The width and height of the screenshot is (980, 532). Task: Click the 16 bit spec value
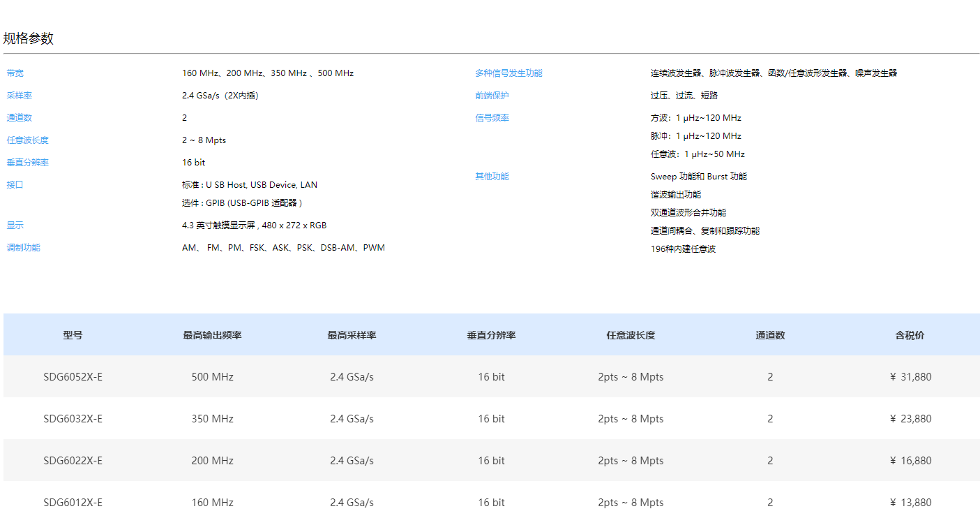[x=193, y=163]
